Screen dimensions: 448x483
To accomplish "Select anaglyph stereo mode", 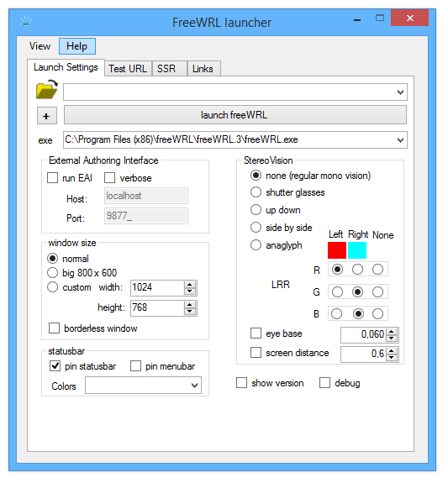I will 256,245.
